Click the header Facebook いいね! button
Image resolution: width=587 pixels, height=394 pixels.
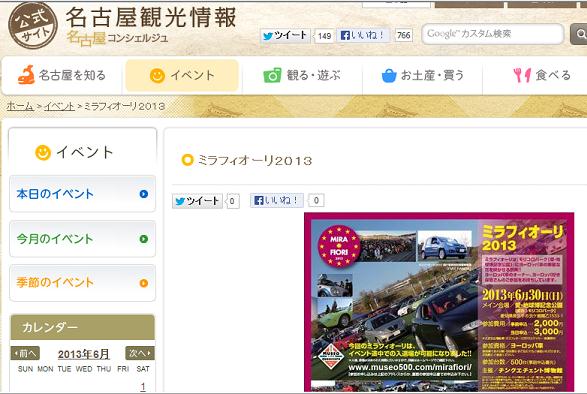[x=363, y=35]
